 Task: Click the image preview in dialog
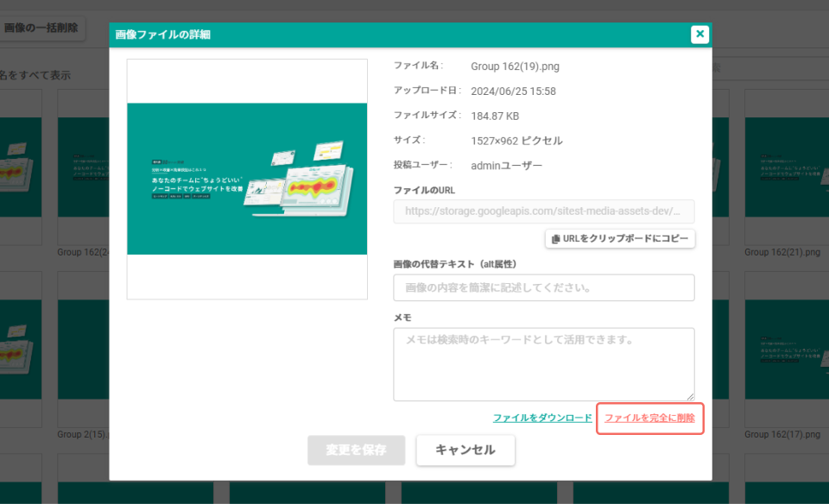247,180
